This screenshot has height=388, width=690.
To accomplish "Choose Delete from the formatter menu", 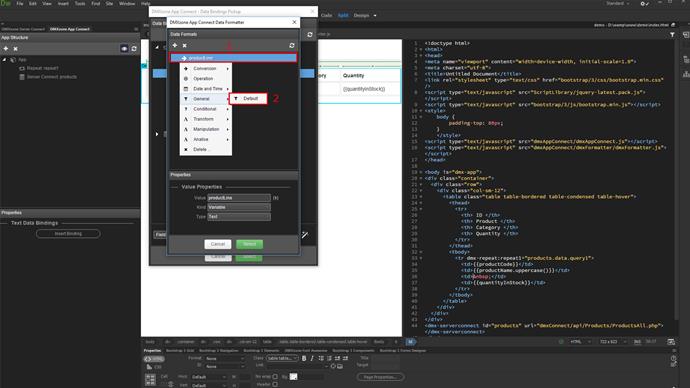I will (x=206, y=150).
